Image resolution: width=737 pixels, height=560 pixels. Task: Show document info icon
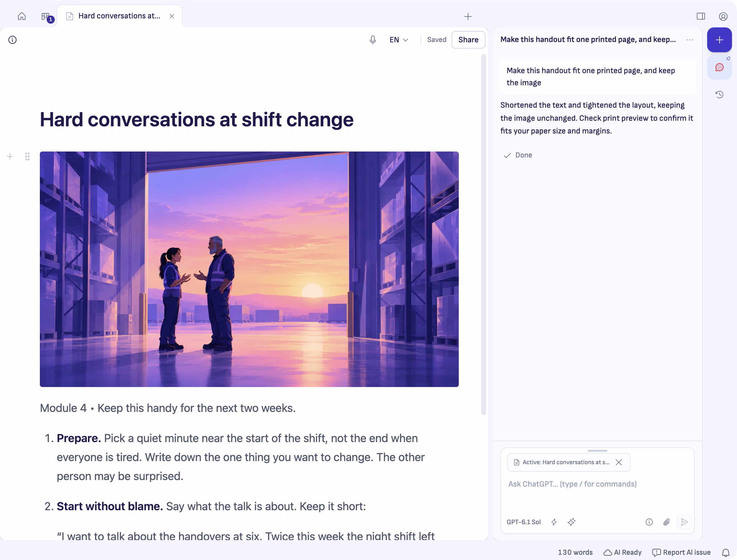pyautogui.click(x=12, y=40)
